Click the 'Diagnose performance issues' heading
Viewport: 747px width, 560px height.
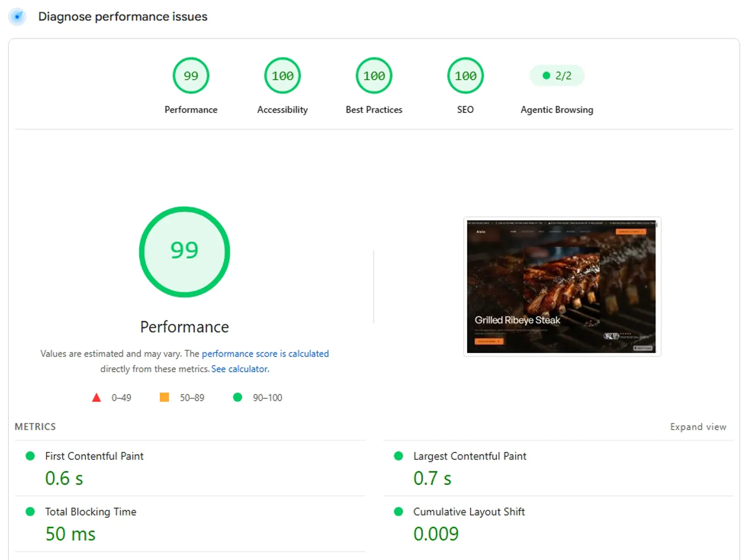(123, 17)
